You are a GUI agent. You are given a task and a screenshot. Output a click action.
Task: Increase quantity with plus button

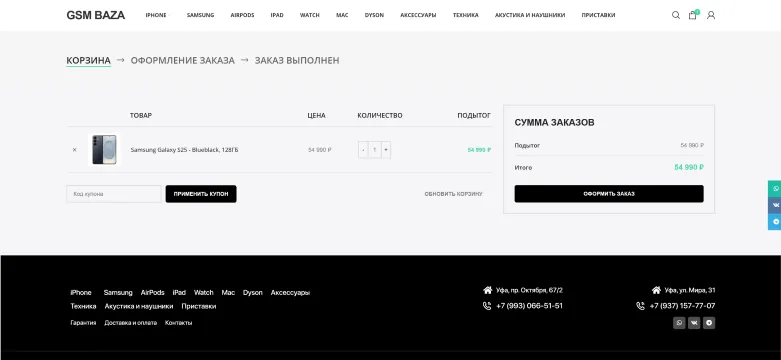(386, 150)
